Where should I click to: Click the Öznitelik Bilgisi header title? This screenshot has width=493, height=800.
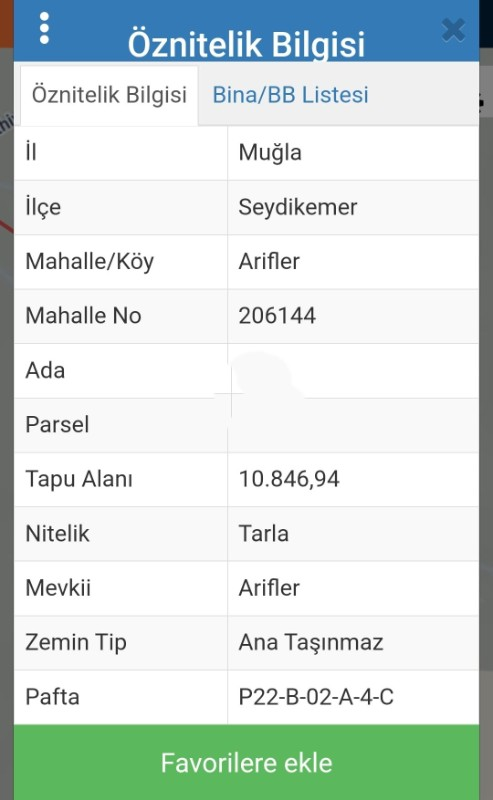246,44
